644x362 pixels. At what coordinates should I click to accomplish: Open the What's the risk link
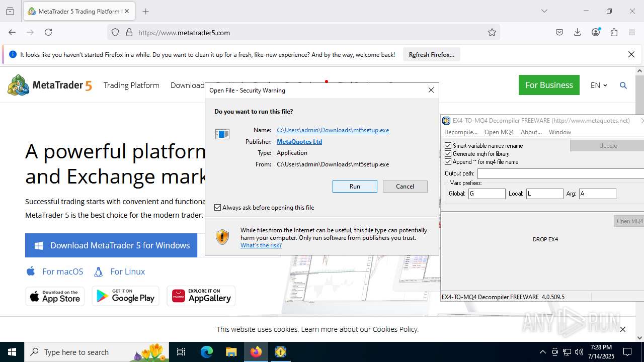(x=261, y=245)
